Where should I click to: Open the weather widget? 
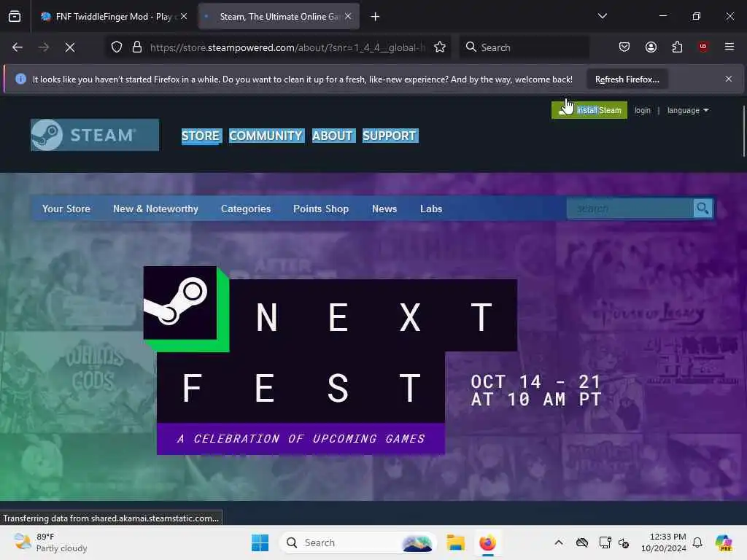[50, 542]
